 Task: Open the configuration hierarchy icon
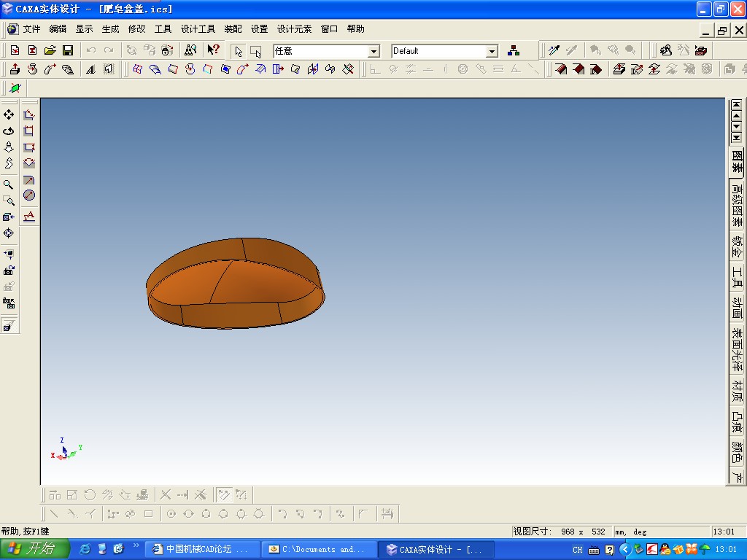514,50
